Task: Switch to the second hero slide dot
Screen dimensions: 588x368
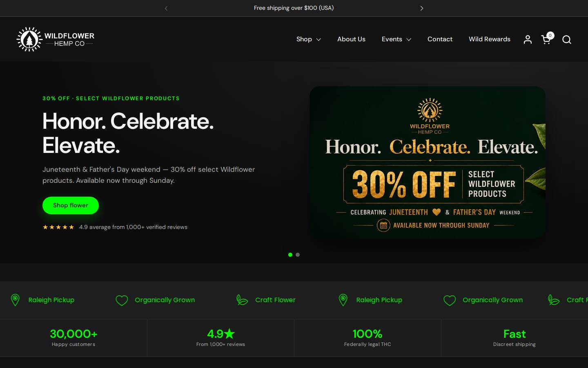Action: (x=298, y=255)
